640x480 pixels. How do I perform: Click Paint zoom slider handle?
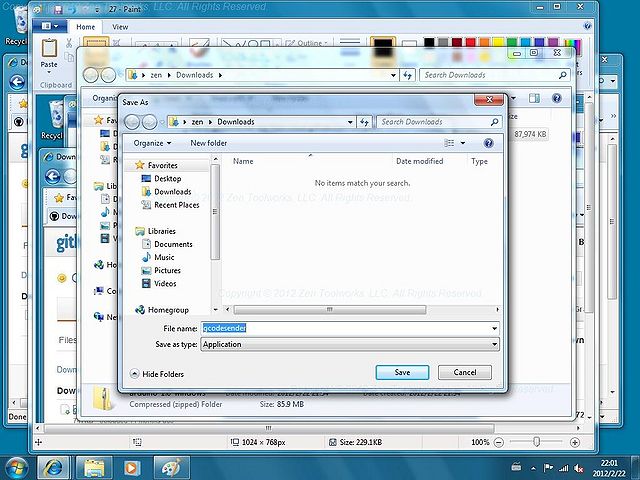click(537, 442)
